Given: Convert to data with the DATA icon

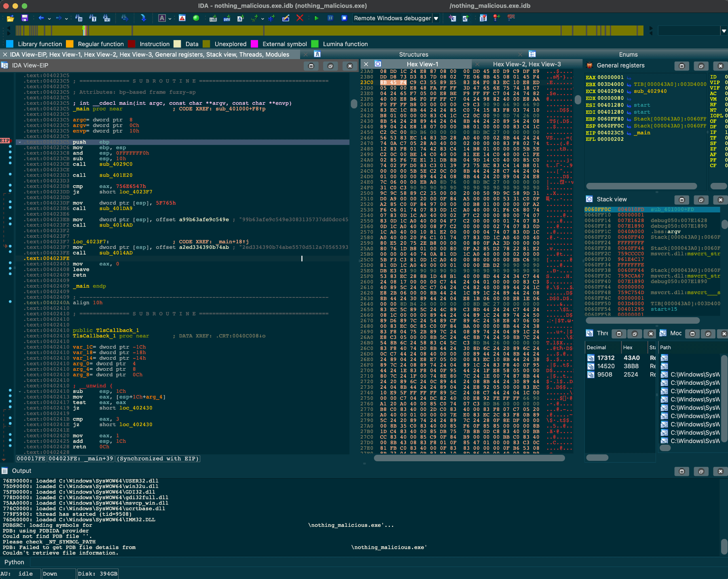Looking at the screenshot, I should click(227, 18).
